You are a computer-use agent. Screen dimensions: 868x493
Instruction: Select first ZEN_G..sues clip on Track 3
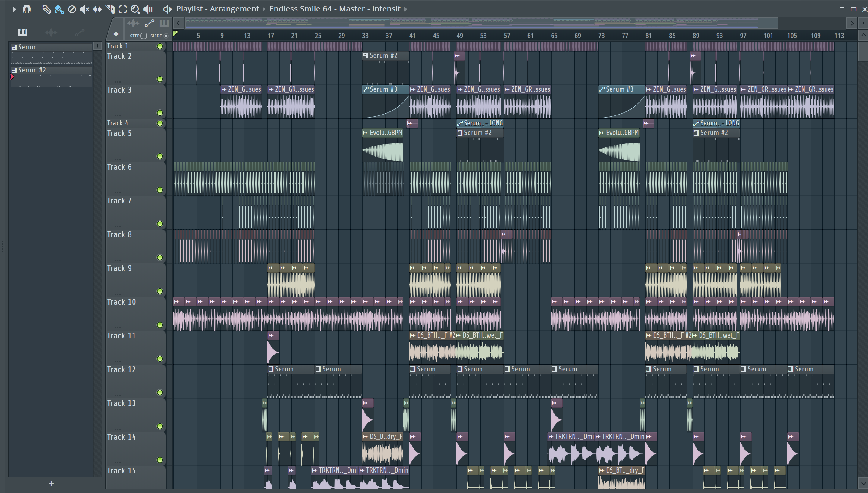(241, 102)
